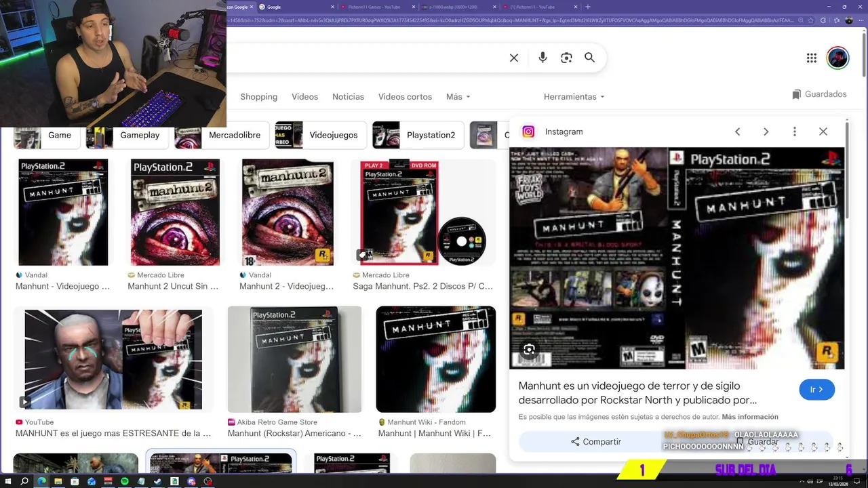
Task: Clear the search box with the X icon
Action: coord(514,58)
